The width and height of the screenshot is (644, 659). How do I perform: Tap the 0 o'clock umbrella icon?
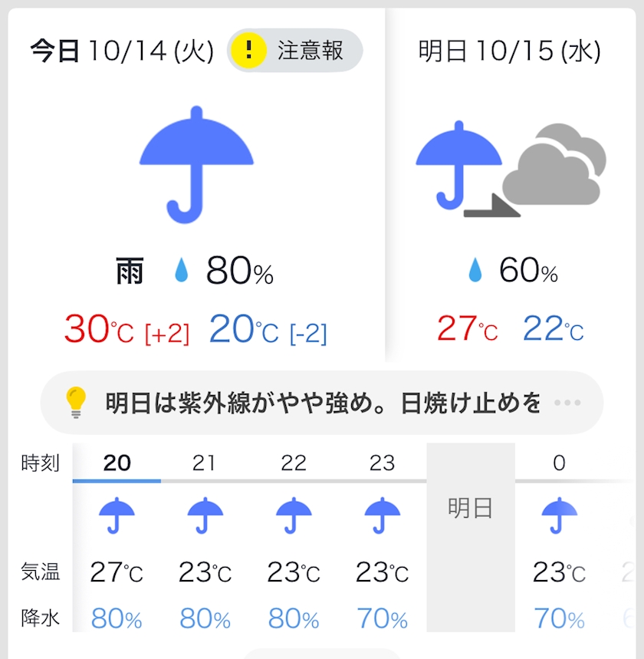[559, 515]
